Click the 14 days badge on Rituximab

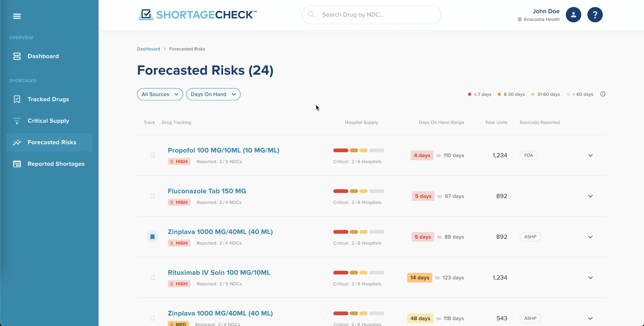[x=420, y=277]
